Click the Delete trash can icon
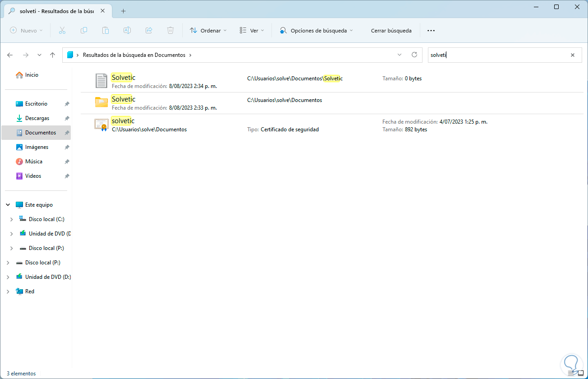The height and width of the screenshot is (379, 588). coord(170,31)
